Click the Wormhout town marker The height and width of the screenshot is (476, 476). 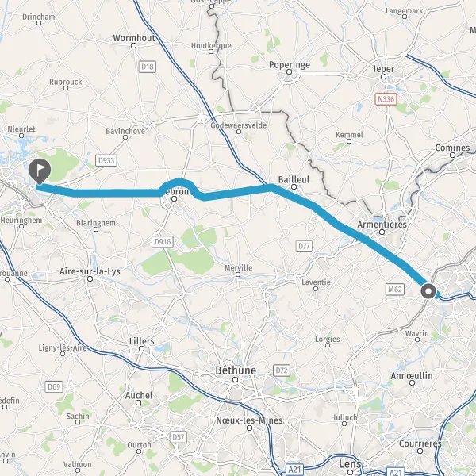(133, 46)
